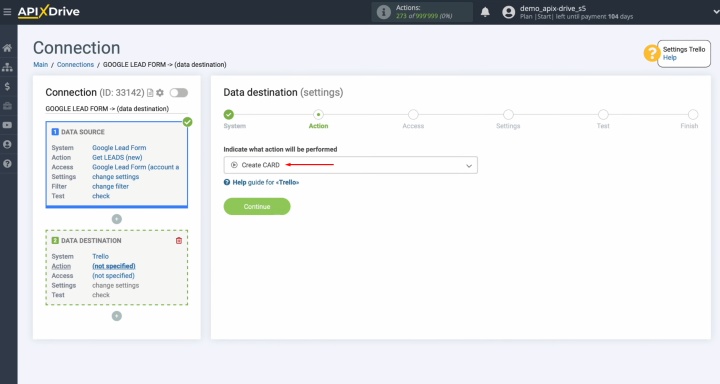Click the change filter link
Screen dimensions: 720x384
[x=110, y=186]
